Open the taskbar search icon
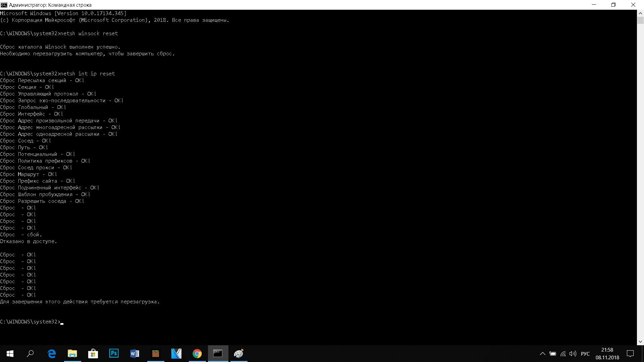 click(30, 354)
